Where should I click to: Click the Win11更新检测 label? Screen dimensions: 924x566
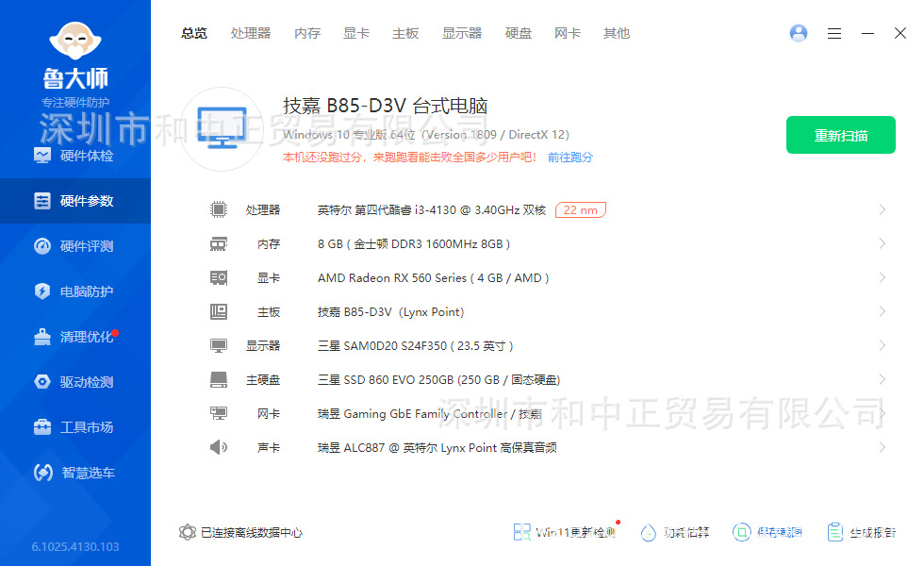point(575,532)
